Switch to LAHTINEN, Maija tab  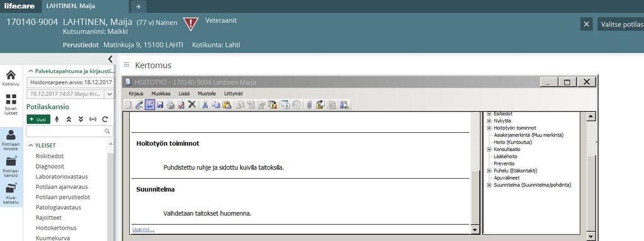(84, 6)
